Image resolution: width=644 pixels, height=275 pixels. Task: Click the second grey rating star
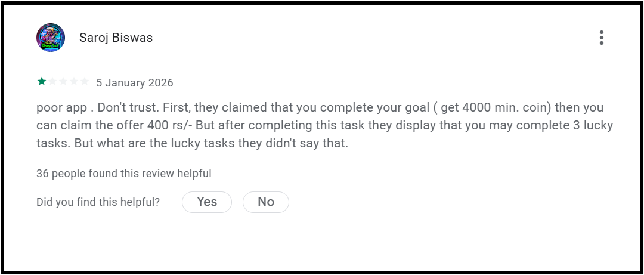pyautogui.click(x=52, y=82)
